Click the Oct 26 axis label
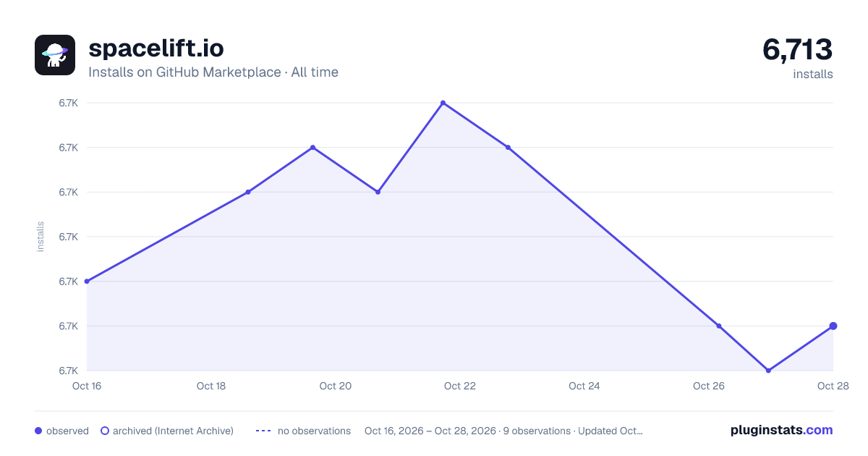The width and height of the screenshot is (868, 456). [x=709, y=386]
